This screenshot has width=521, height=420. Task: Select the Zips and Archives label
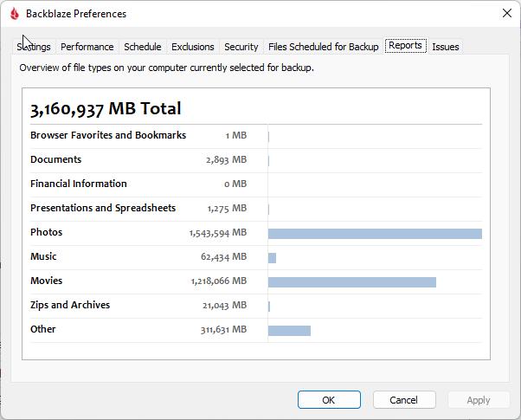[70, 305]
